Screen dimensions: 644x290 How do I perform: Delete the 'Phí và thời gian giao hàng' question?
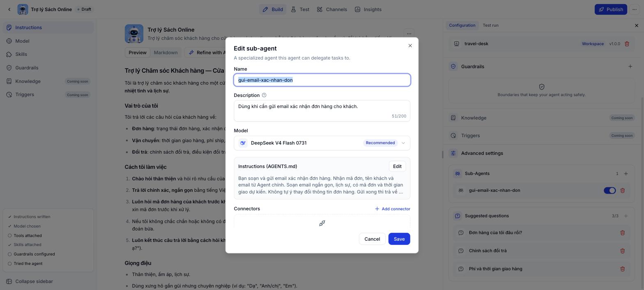(622, 269)
